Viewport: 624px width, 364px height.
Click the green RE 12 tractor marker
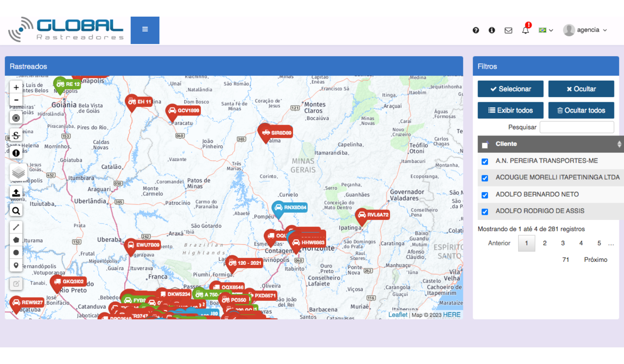68,84
